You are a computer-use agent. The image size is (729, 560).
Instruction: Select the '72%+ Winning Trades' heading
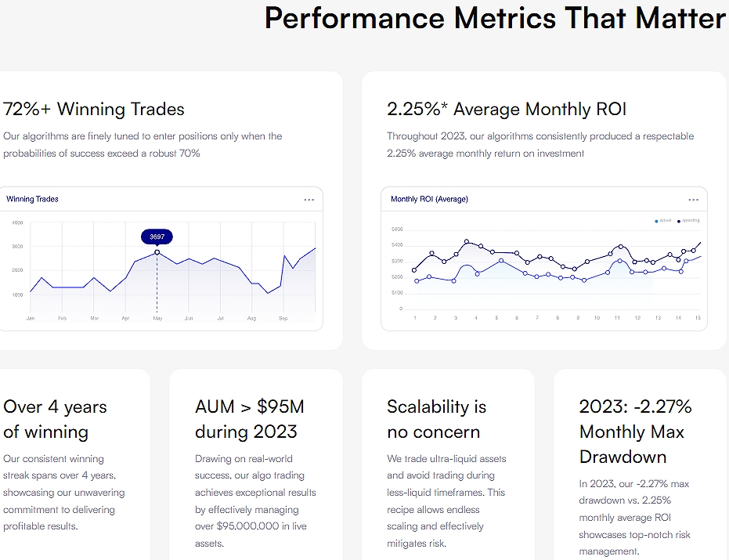pyautogui.click(x=94, y=109)
